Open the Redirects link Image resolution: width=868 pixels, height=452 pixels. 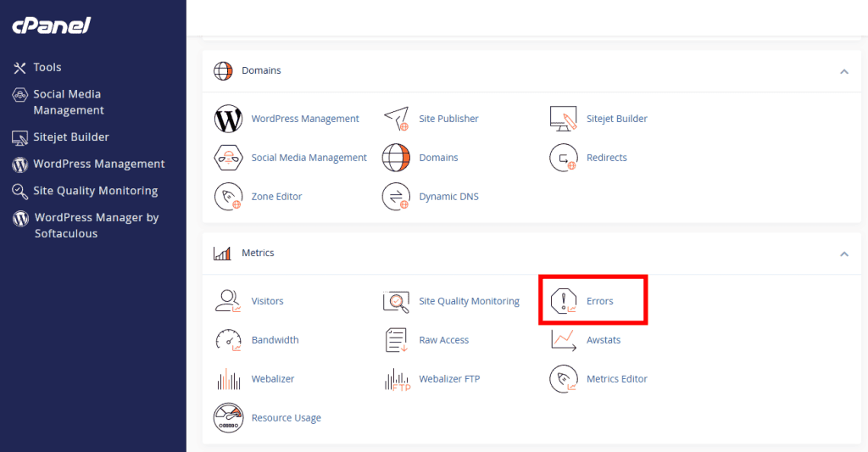point(607,158)
